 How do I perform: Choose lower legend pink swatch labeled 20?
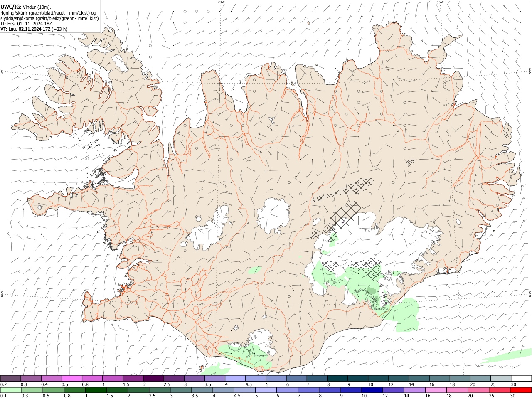pyautogui.click(x=478, y=390)
